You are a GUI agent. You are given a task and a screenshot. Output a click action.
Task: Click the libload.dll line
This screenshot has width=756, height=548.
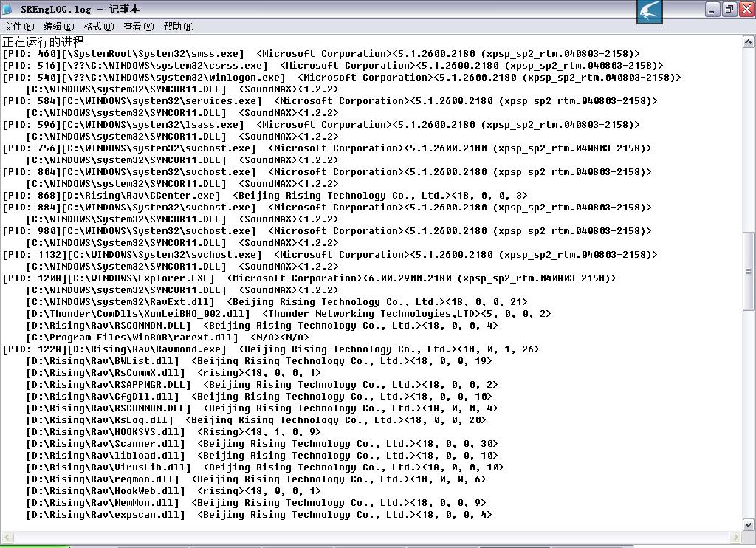pyautogui.click(x=262, y=456)
